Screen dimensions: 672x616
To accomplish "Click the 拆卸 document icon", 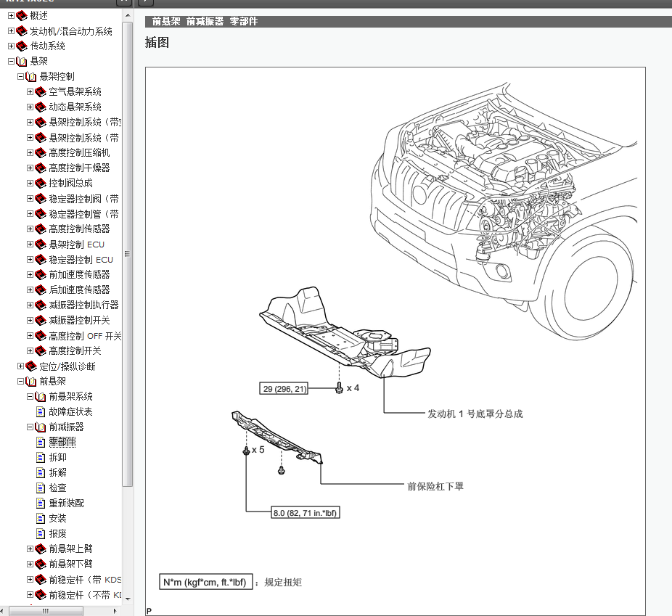I will (41, 458).
